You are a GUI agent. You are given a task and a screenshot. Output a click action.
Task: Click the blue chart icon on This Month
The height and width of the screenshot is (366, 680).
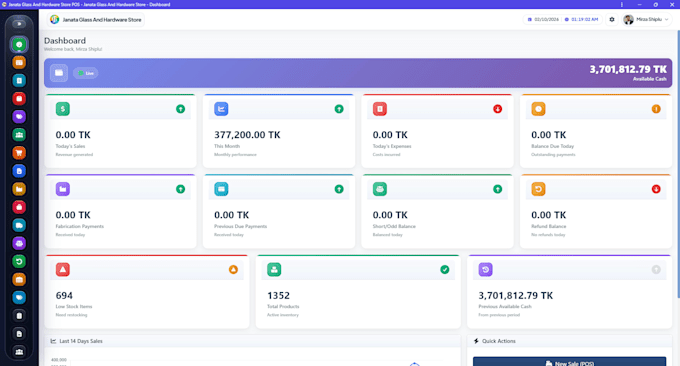click(x=221, y=109)
